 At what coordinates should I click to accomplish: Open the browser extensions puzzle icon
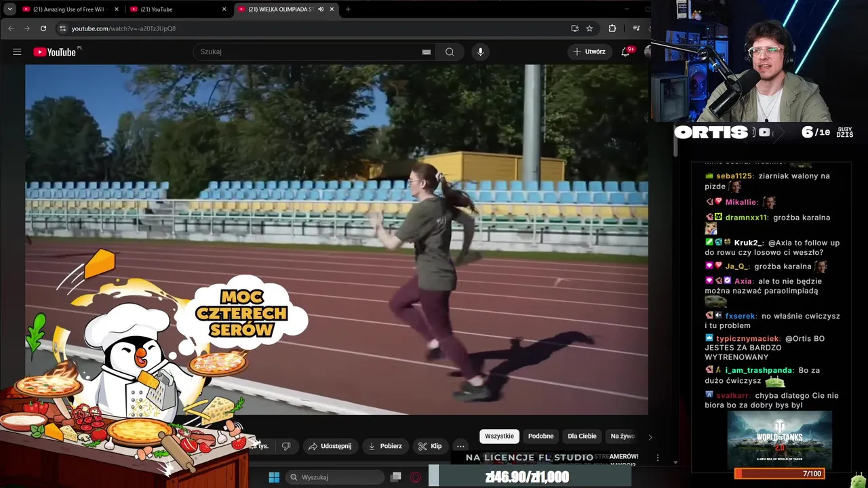tap(612, 28)
